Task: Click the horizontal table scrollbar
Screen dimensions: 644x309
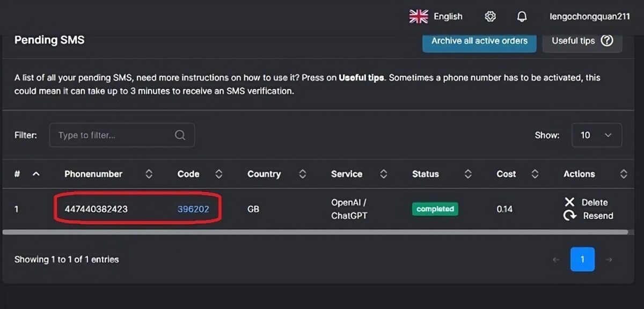Action: pos(315,232)
